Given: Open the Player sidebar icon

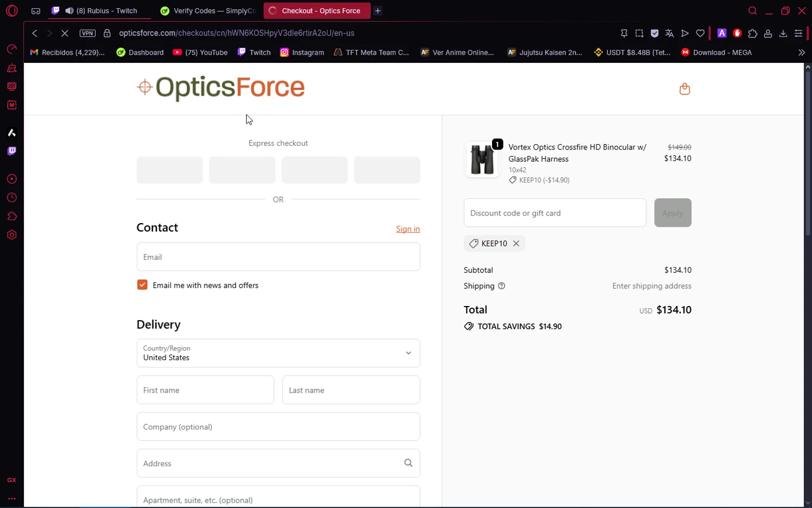Looking at the screenshot, I should coord(11,179).
